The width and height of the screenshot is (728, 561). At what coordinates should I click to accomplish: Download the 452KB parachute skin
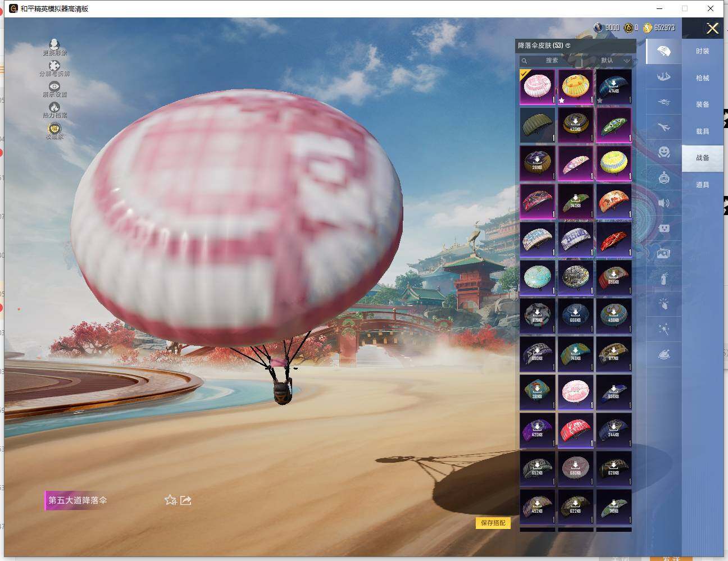click(x=538, y=507)
